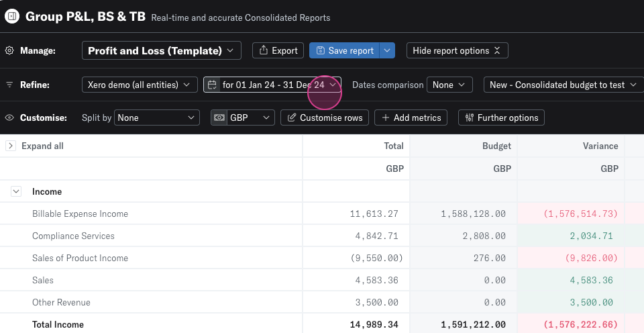Screen dimensions: 644x333
Task: Hide report options panel
Action: click(x=457, y=51)
